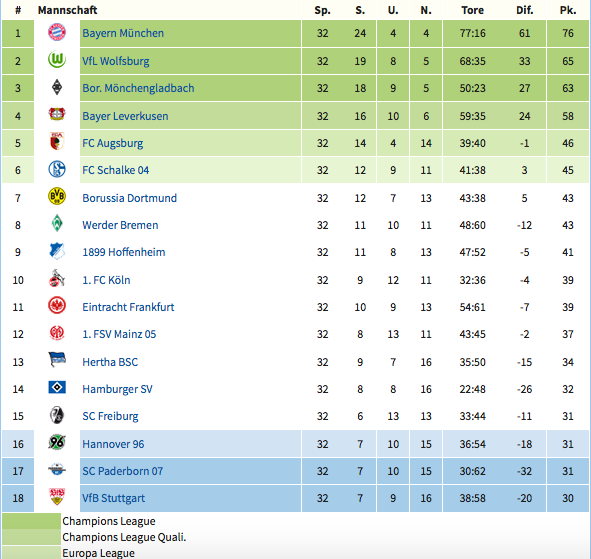Click the Hamburger SV blue flag logo
This screenshot has width=591, height=559.
coord(57,387)
